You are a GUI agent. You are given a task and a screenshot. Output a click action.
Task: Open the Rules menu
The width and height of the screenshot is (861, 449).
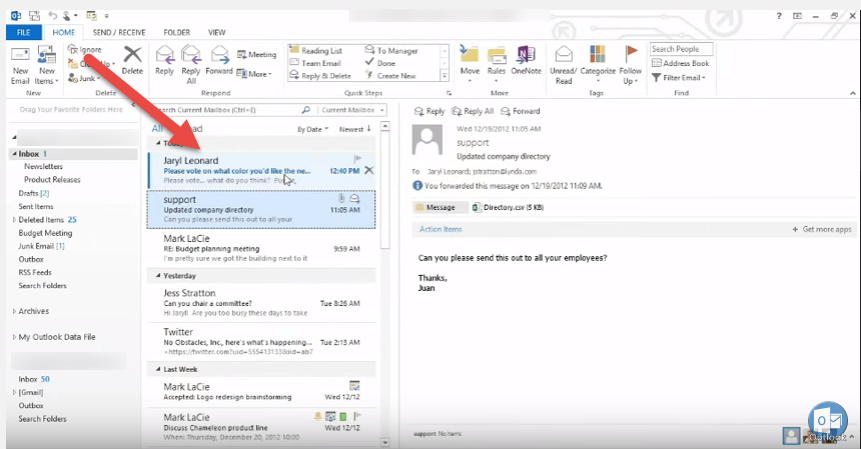click(x=496, y=65)
